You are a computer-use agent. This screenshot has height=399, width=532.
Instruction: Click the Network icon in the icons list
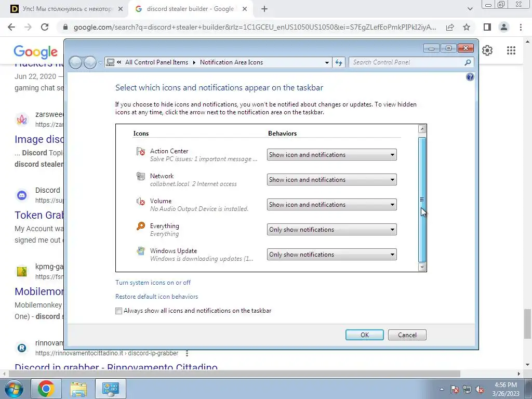click(140, 176)
